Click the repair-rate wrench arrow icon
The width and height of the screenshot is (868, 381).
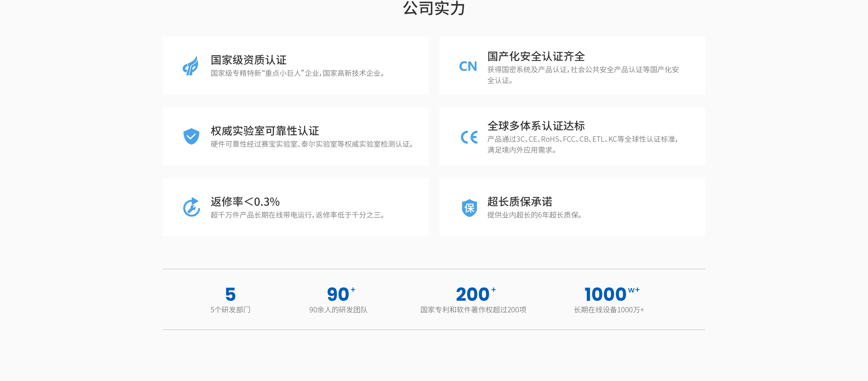[191, 207]
